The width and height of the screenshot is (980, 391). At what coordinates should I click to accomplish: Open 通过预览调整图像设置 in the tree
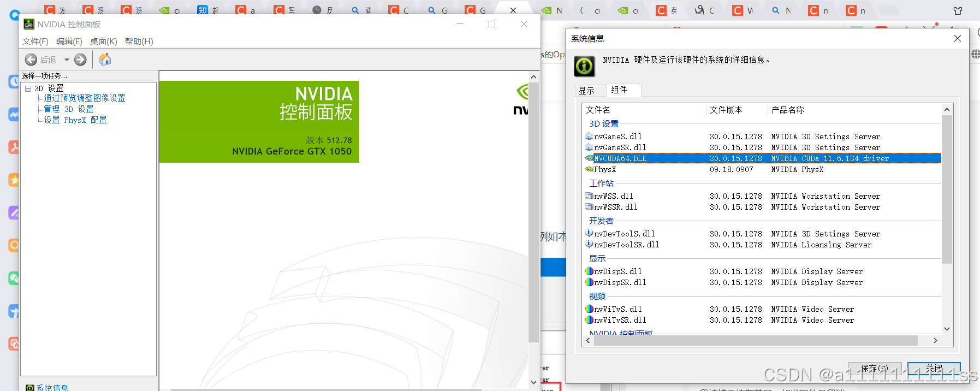85,98
